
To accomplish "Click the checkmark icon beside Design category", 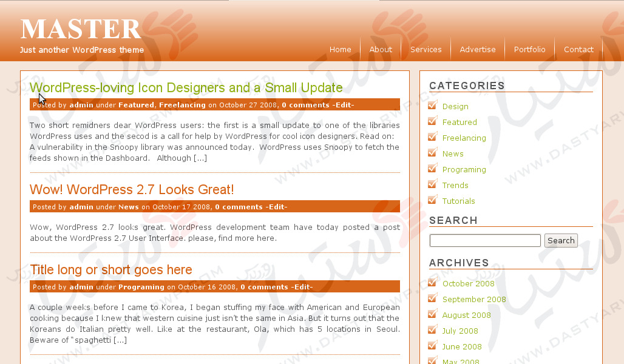I will tap(433, 106).
